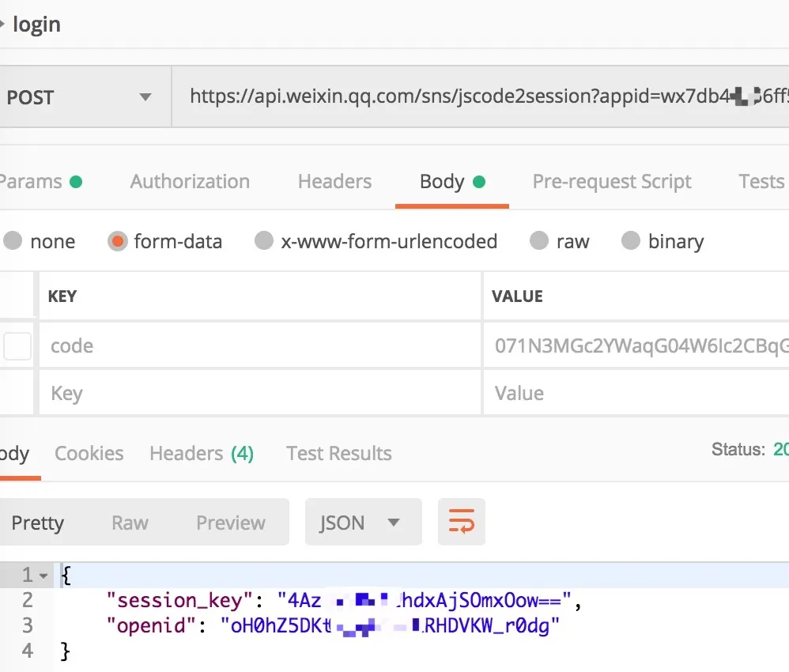The width and height of the screenshot is (789, 672).
Task: Choose x-www-form-urlencoded body type
Action: pyautogui.click(x=264, y=241)
